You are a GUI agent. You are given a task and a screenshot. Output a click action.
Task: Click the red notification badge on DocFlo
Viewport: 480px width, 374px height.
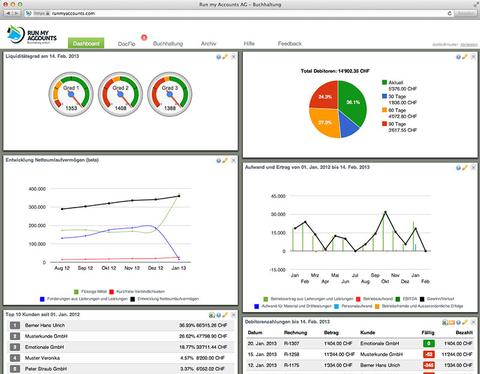tap(144, 38)
